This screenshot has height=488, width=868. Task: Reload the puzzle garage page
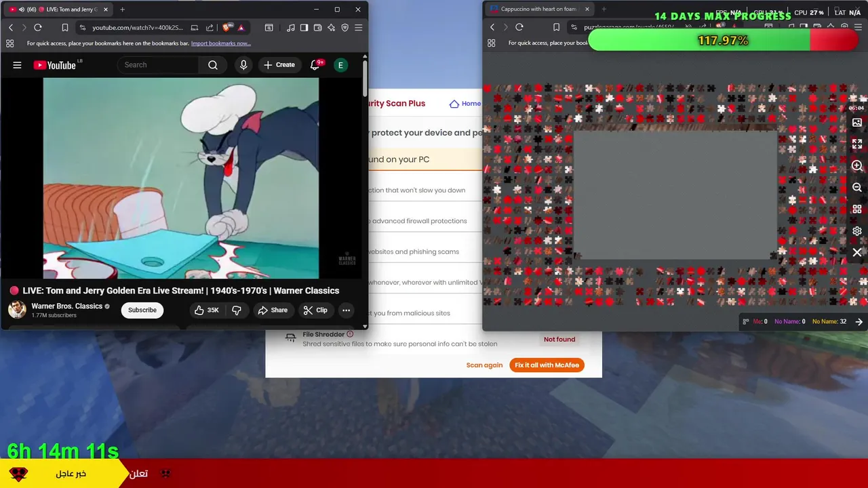519,27
